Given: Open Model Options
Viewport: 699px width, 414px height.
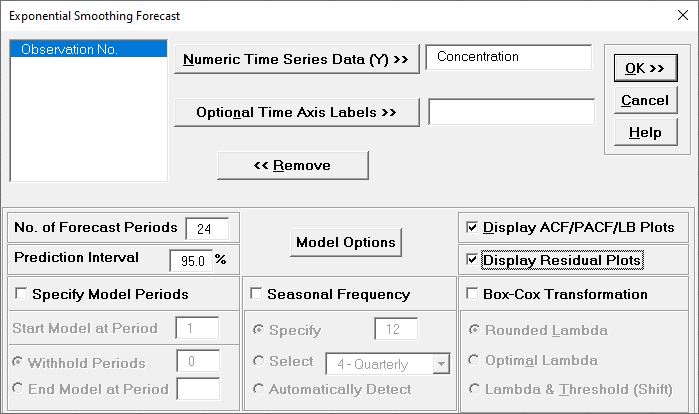Looking at the screenshot, I should click(x=346, y=242).
